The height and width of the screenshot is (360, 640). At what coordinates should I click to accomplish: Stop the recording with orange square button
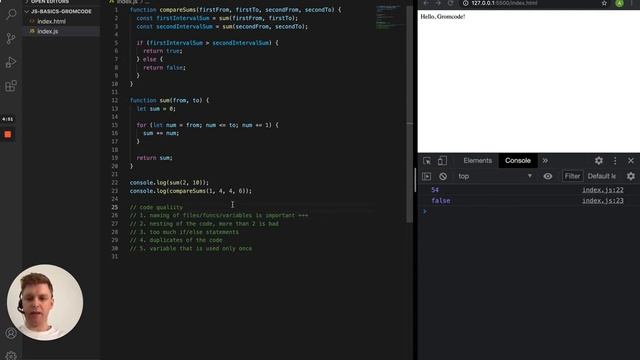[8, 134]
